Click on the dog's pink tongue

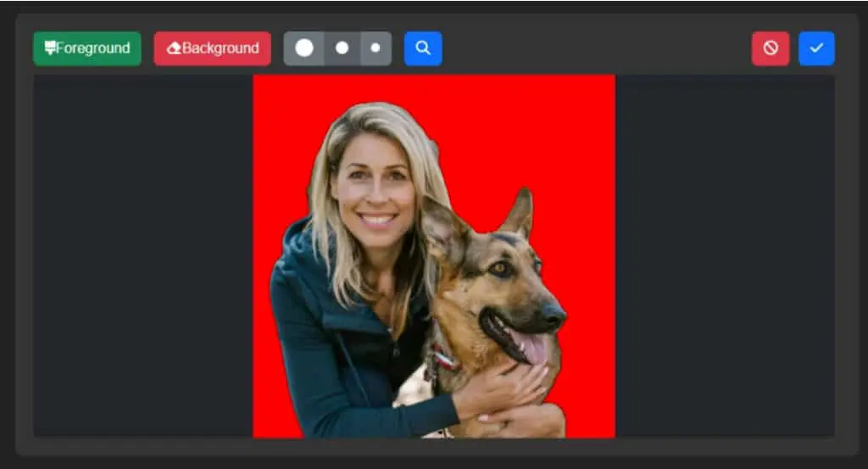click(x=530, y=346)
